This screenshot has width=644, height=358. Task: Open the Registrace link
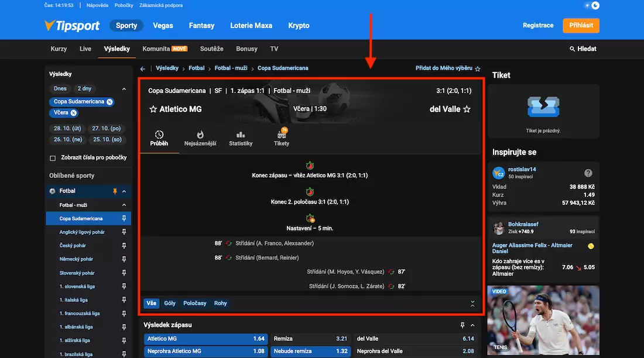pyautogui.click(x=537, y=25)
